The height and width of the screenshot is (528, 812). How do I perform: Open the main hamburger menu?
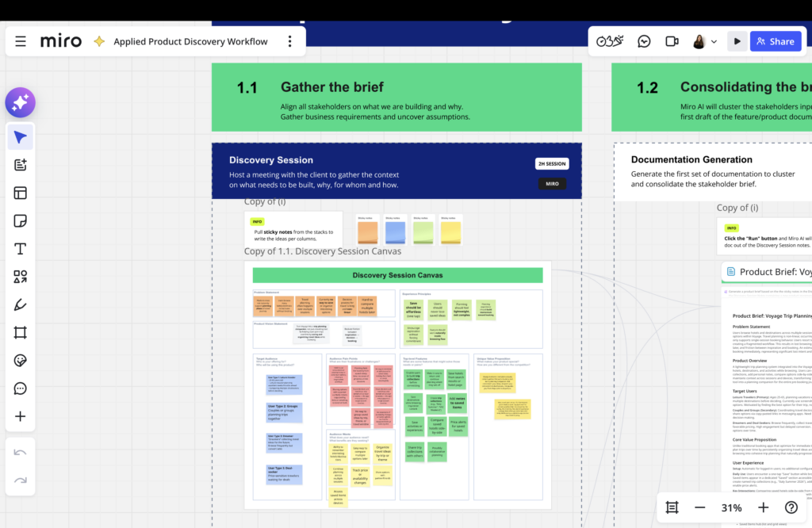pos(20,41)
